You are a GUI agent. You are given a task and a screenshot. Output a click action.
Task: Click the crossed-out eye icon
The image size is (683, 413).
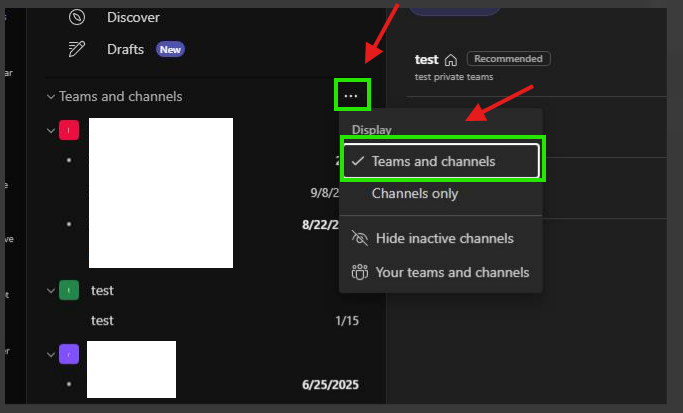click(360, 238)
